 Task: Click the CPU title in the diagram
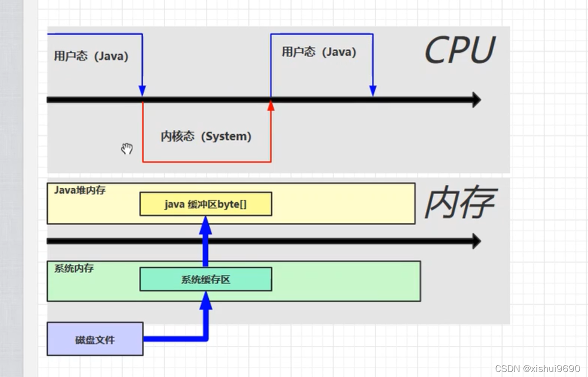[458, 49]
